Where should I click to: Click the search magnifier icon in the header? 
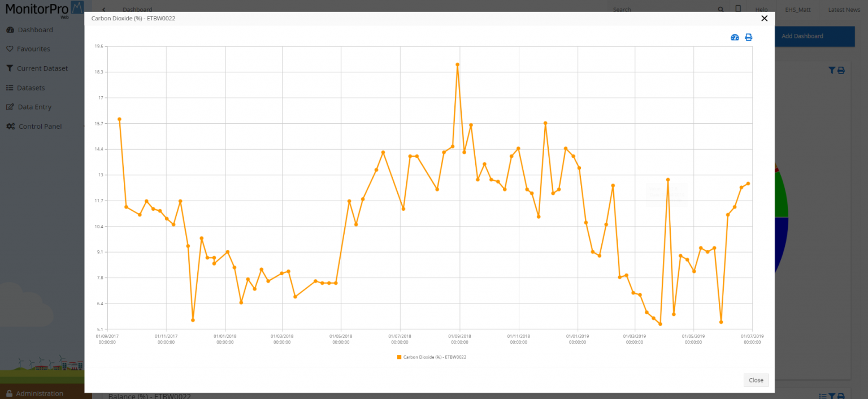pyautogui.click(x=721, y=9)
